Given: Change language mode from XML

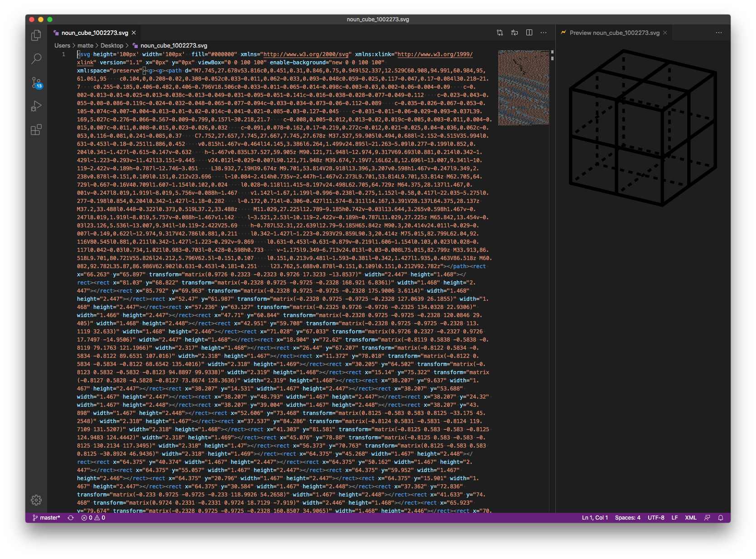Looking at the screenshot, I should click(x=690, y=518).
